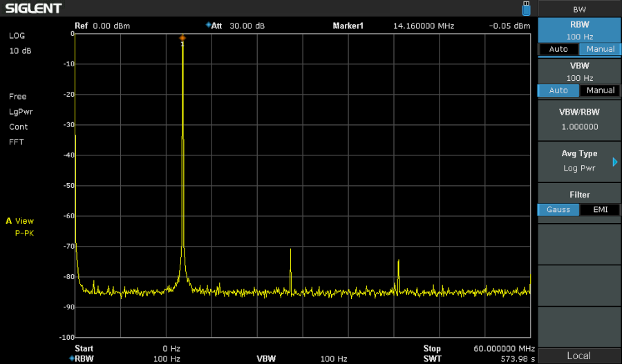The height and width of the screenshot is (364, 622).
Task: Click the bottom RBW 100 Hz readout
Action: pyautogui.click(x=124, y=358)
